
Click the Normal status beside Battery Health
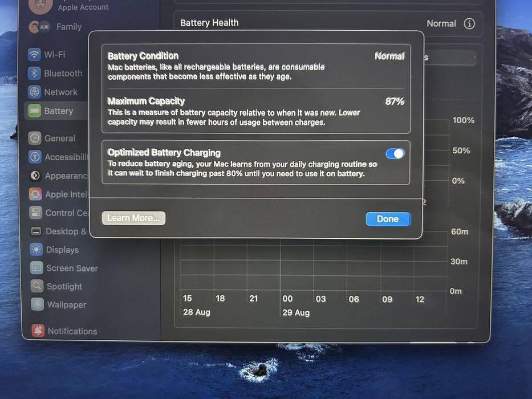click(441, 23)
